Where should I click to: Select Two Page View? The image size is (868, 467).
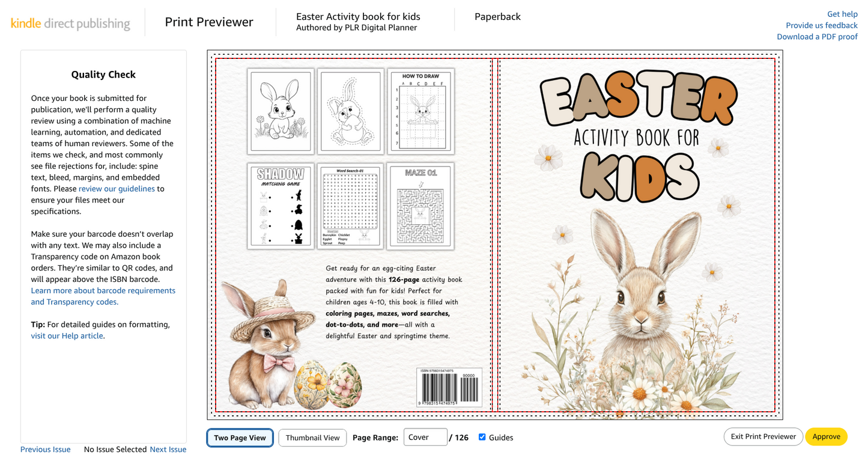click(x=240, y=438)
